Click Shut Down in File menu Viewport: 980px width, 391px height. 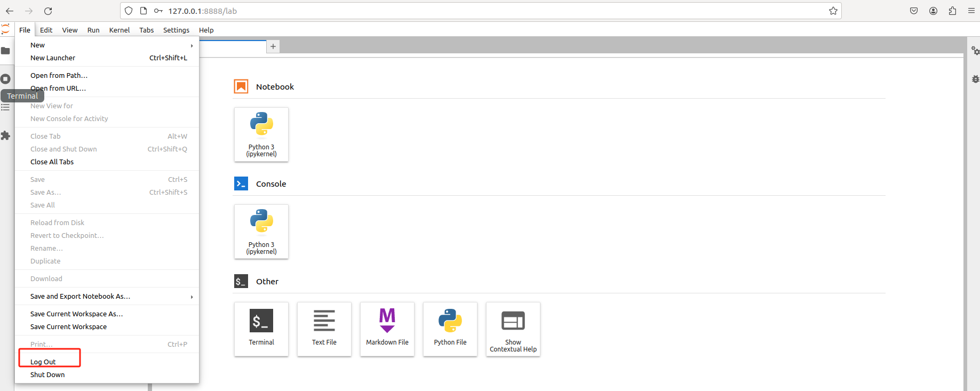pos(107,375)
